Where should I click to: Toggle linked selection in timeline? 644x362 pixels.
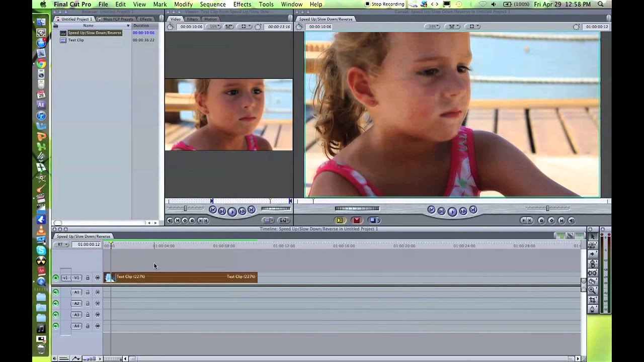[570, 236]
